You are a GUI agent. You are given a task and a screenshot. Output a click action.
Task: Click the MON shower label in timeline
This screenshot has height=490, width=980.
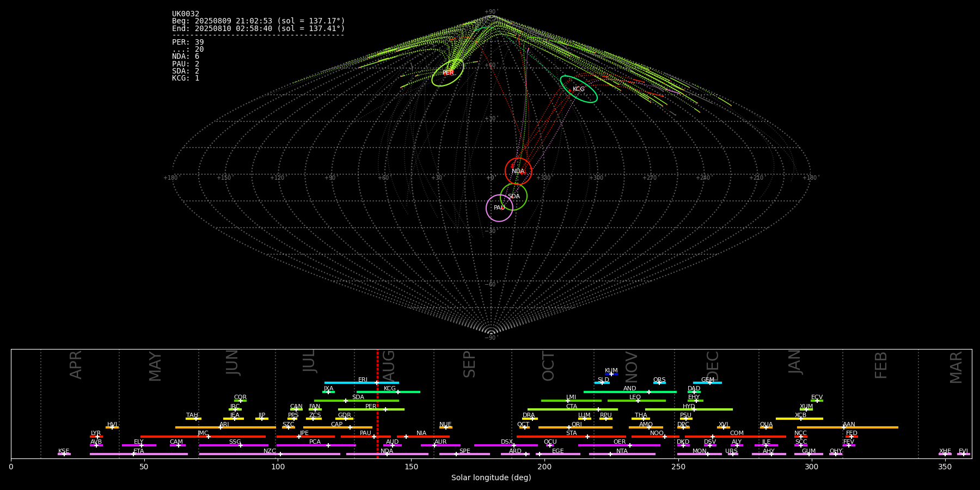(x=700, y=451)
